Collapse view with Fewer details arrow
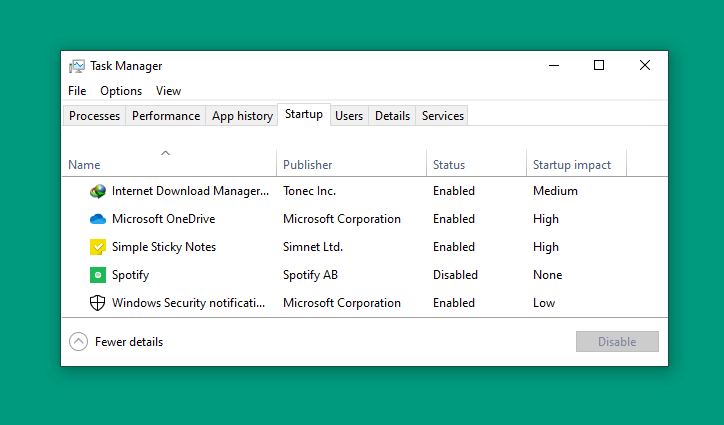 [78, 342]
